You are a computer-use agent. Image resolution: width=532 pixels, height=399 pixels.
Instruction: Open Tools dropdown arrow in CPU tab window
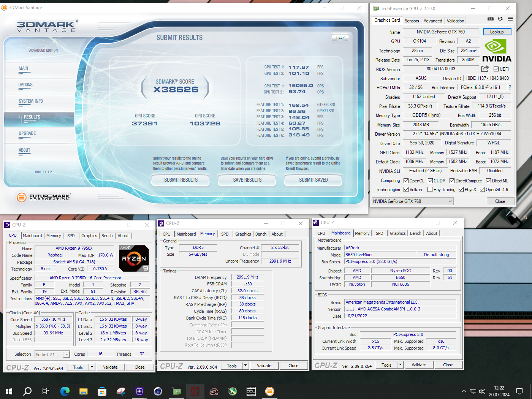click(92, 367)
